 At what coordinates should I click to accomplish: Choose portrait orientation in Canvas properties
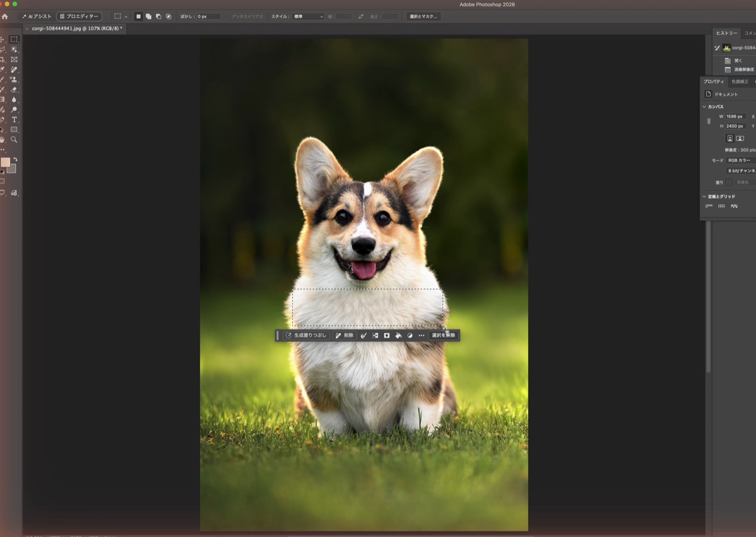[730, 138]
